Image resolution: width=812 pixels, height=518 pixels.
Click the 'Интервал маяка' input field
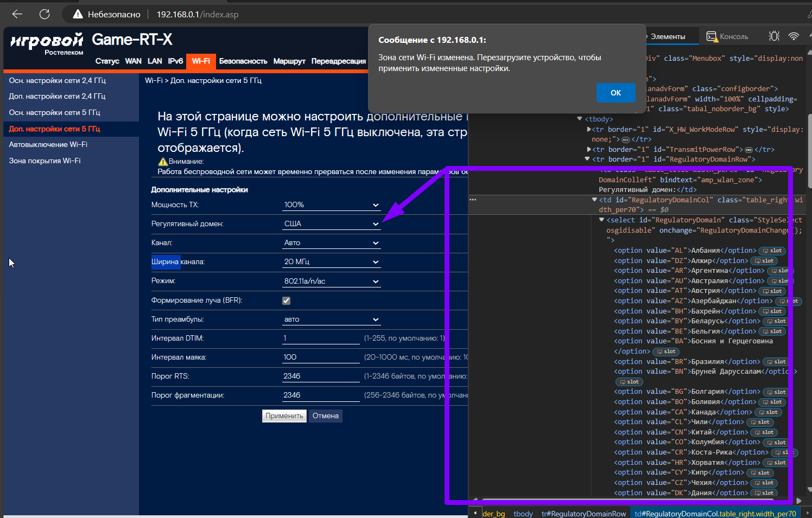coord(321,357)
